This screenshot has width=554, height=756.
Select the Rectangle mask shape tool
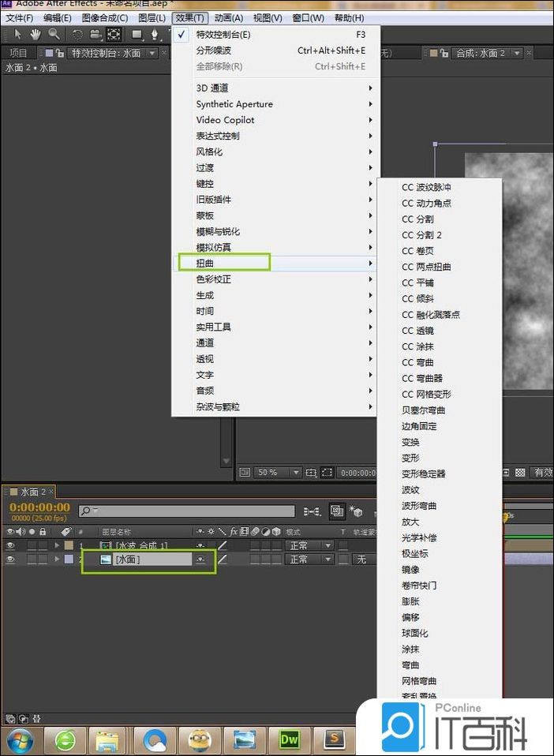137,34
